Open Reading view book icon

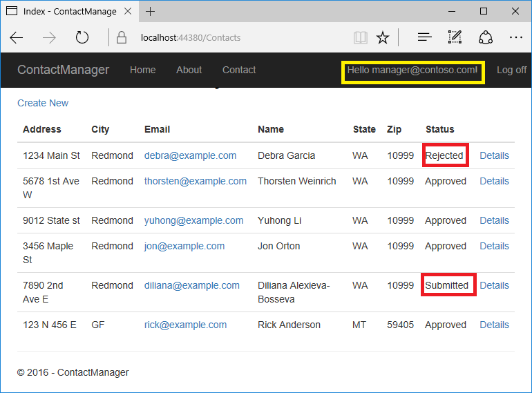[x=360, y=37]
